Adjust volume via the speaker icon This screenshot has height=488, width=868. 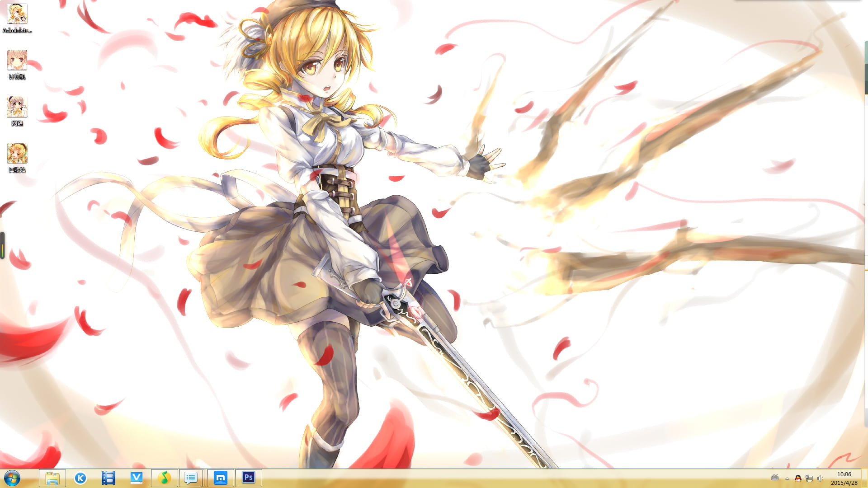tap(820, 479)
